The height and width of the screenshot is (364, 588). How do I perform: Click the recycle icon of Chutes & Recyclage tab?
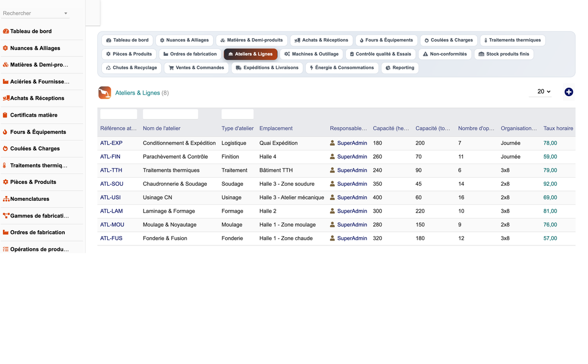108,68
